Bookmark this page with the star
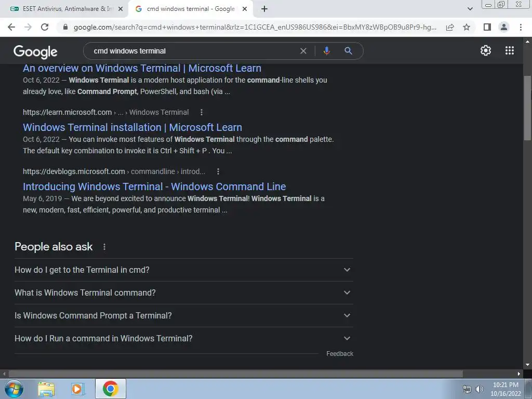Viewport: 532px width, 399px height. (467, 27)
